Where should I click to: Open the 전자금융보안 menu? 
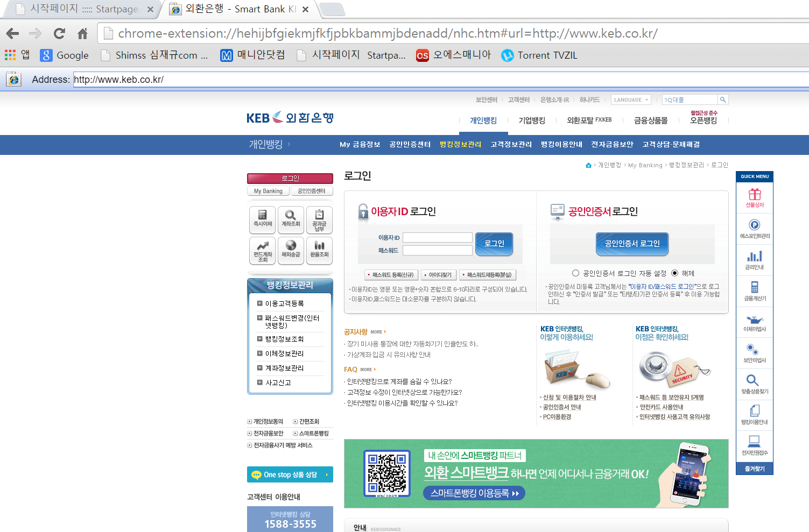[x=612, y=144]
